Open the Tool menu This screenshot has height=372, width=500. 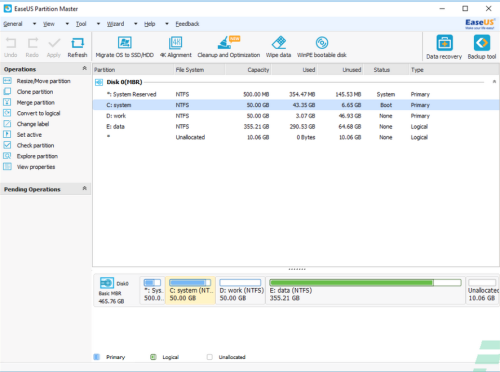tap(81, 24)
